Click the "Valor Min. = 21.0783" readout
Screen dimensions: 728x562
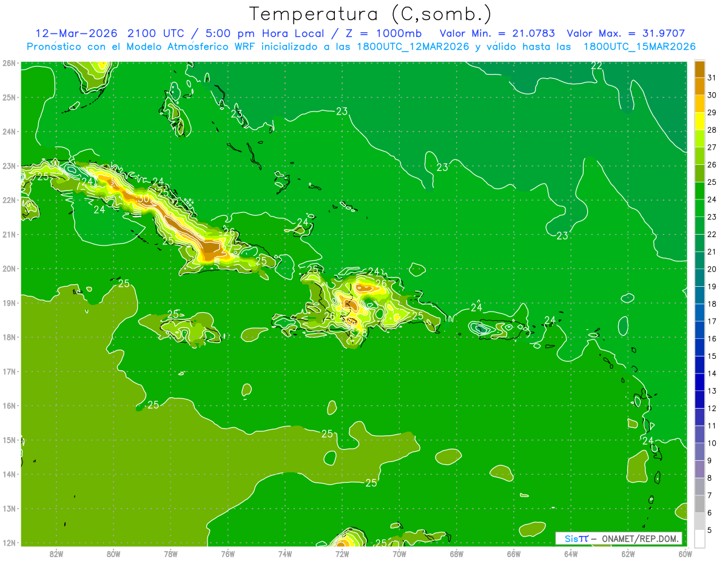click(497, 33)
